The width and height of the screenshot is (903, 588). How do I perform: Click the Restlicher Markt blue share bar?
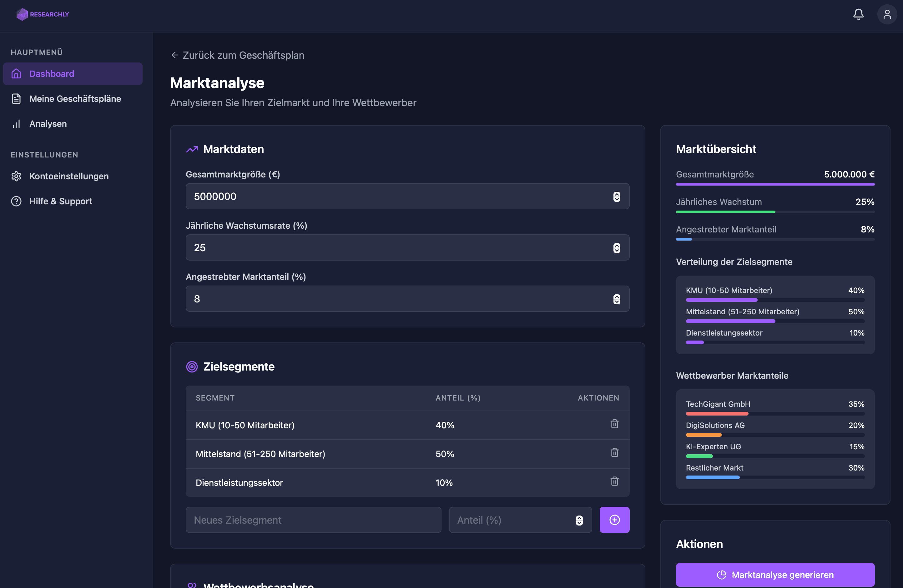point(713,477)
